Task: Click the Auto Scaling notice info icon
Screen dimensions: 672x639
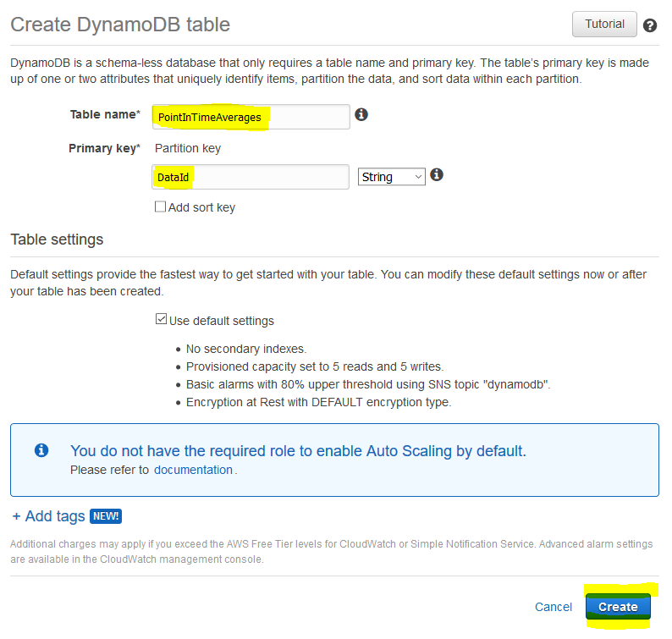Action: coord(41,450)
